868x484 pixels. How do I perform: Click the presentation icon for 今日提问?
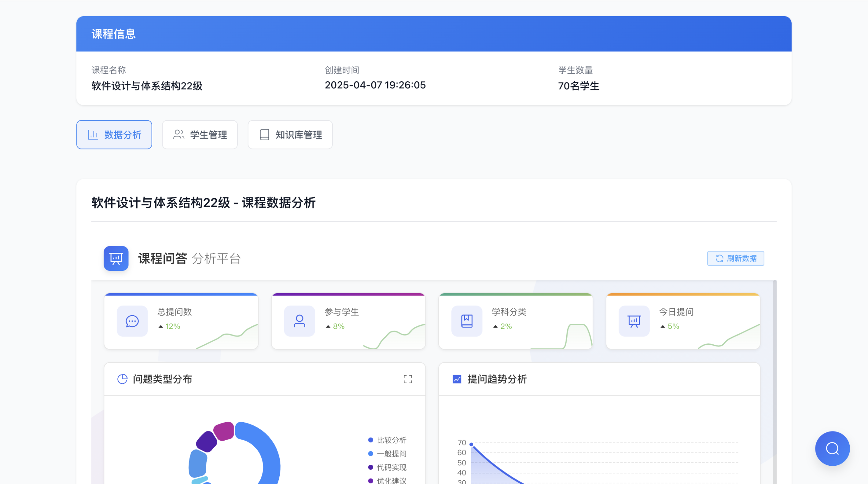pos(634,321)
